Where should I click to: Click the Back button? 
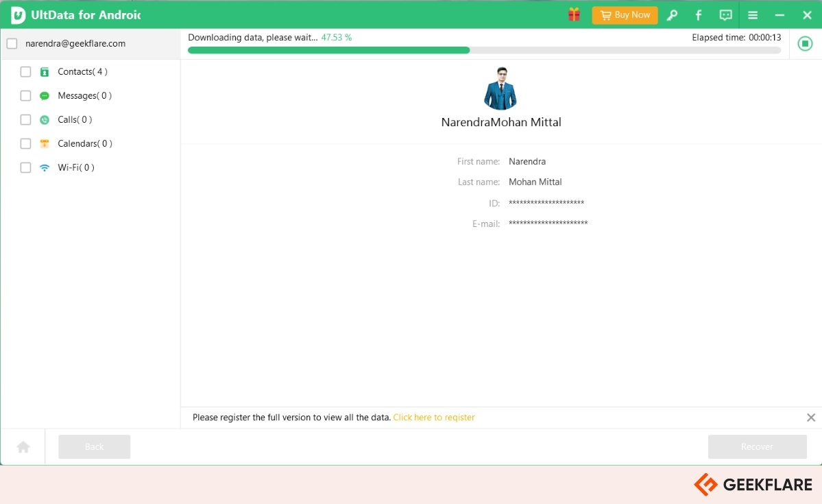click(95, 447)
